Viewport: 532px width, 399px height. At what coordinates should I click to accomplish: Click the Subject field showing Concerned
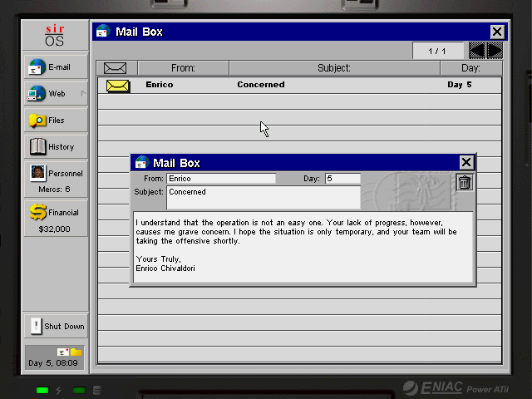[264, 197]
